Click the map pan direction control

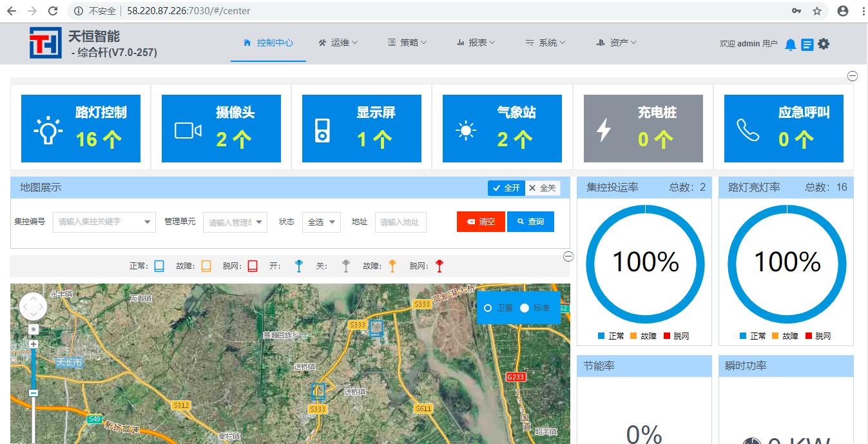click(x=33, y=307)
